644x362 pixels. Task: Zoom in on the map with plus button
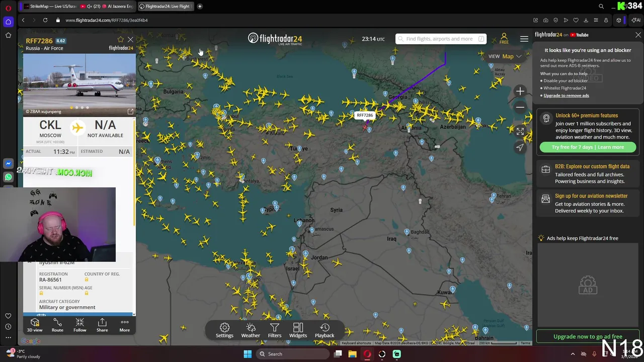point(520,92)
